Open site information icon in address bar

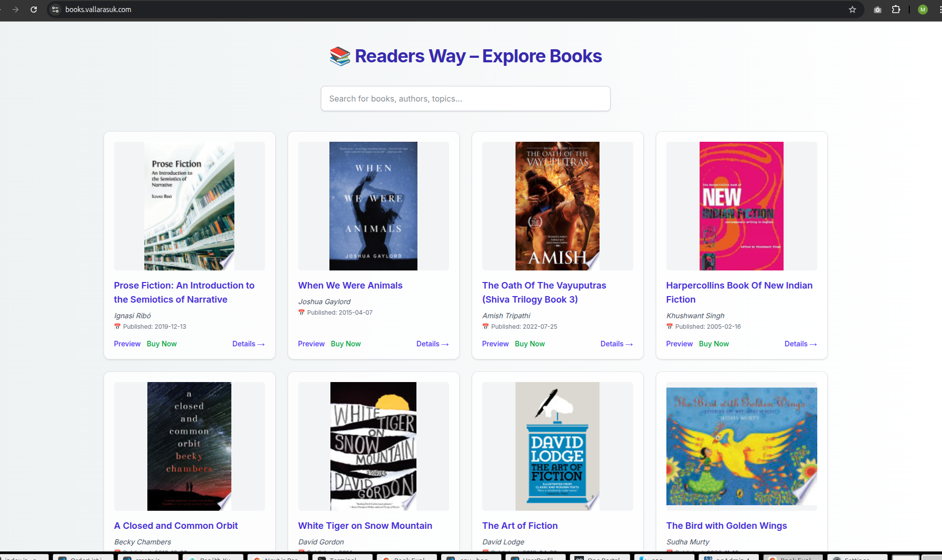point(55,10)
